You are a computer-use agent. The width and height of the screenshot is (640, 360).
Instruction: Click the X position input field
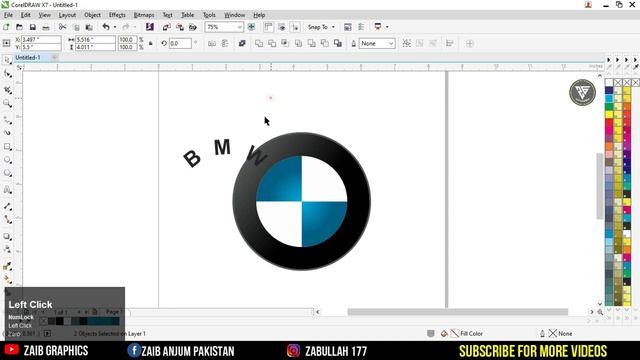click(x=40, y=40)
